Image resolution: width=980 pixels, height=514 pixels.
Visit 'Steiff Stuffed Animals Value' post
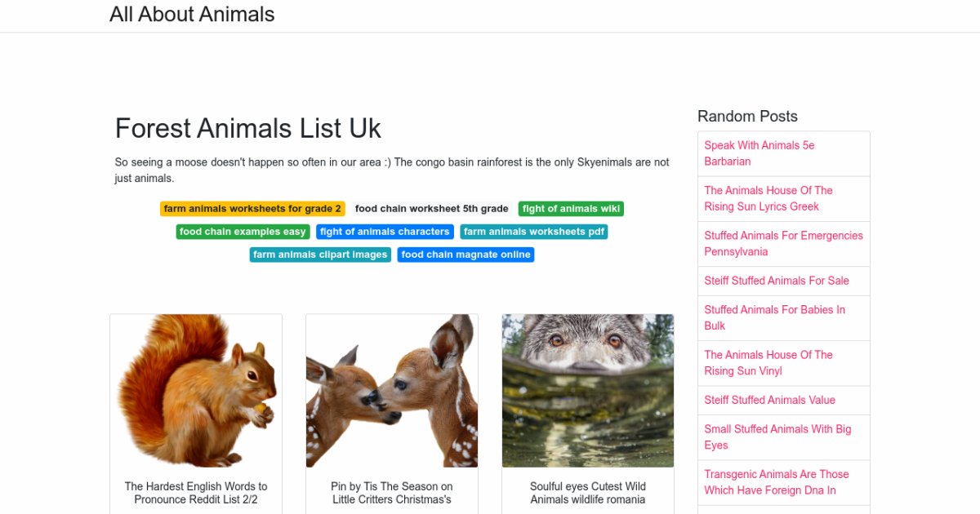[x=769, y=400]
